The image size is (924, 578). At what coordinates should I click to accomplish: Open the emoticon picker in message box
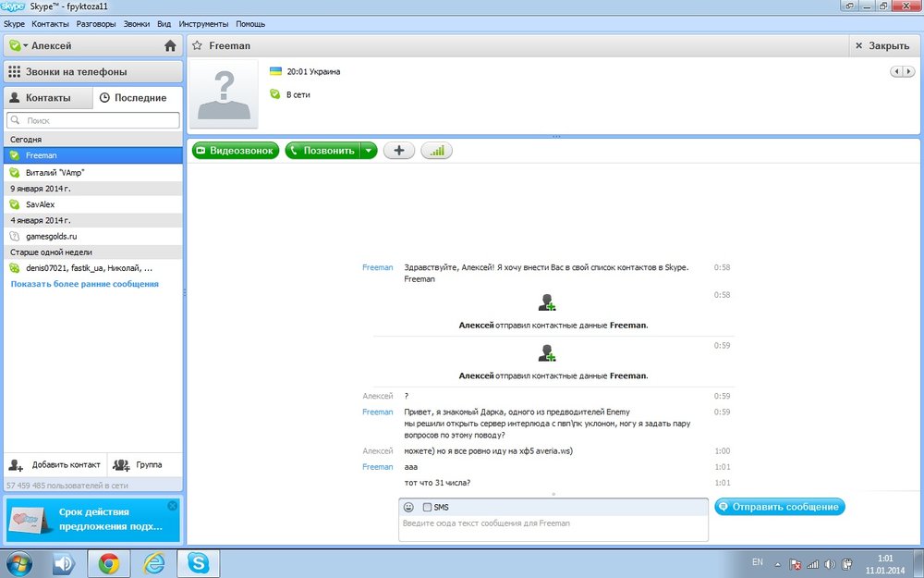[x=409, y=507]
